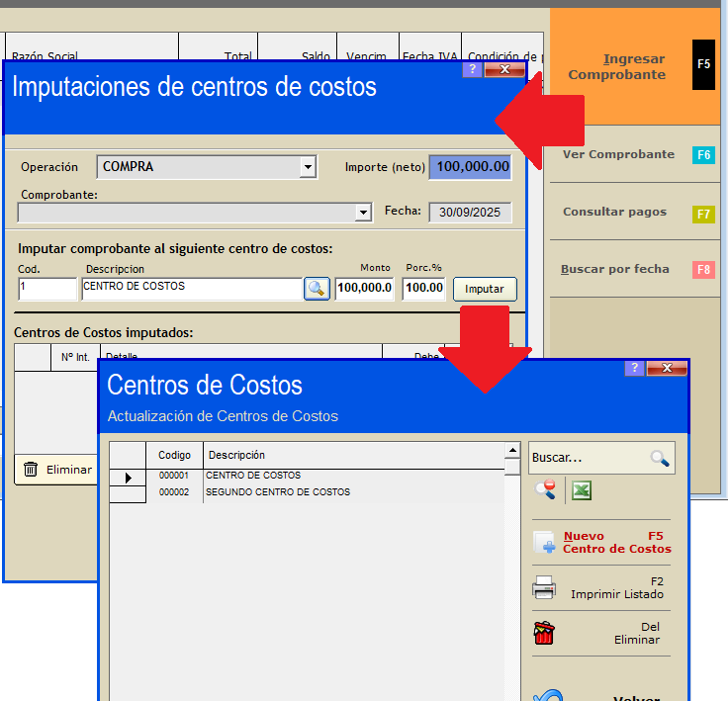Click help icon in Imputaciones window
728x701 pixels.
point(472,69)
